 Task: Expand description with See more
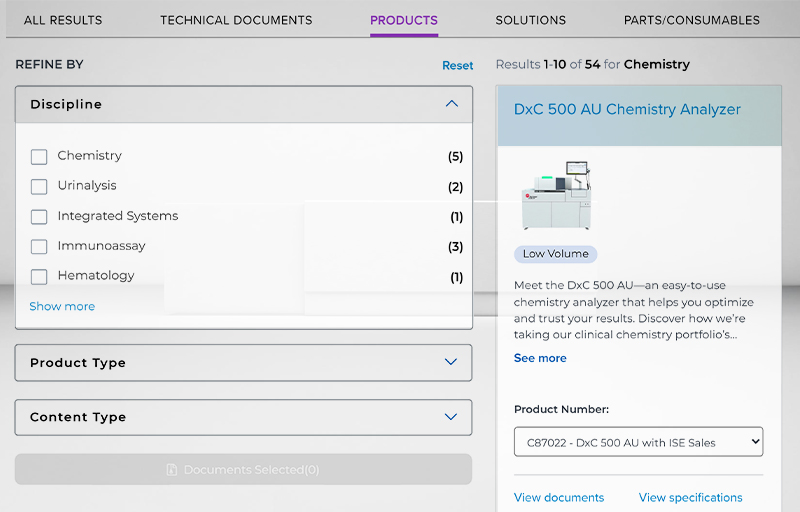540,358
